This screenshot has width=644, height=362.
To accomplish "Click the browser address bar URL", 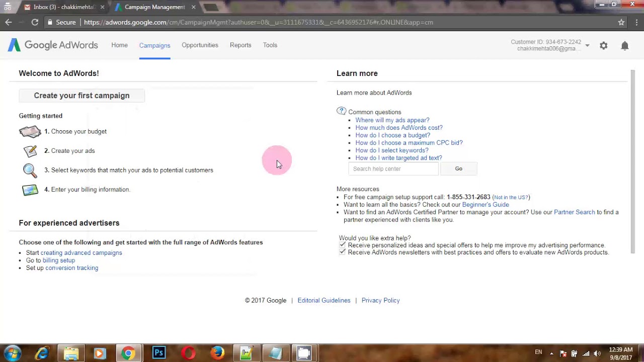I will pyautogui.click(x=259, y=22).
